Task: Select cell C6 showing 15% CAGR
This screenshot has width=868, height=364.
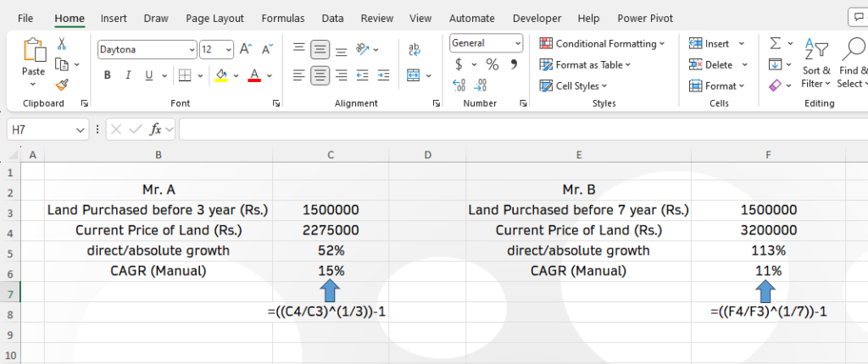Action: tap(331, 271)
